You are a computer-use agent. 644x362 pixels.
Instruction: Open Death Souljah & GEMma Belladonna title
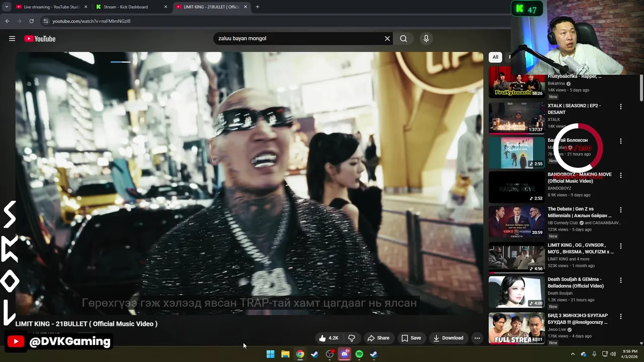pos(576,283)
